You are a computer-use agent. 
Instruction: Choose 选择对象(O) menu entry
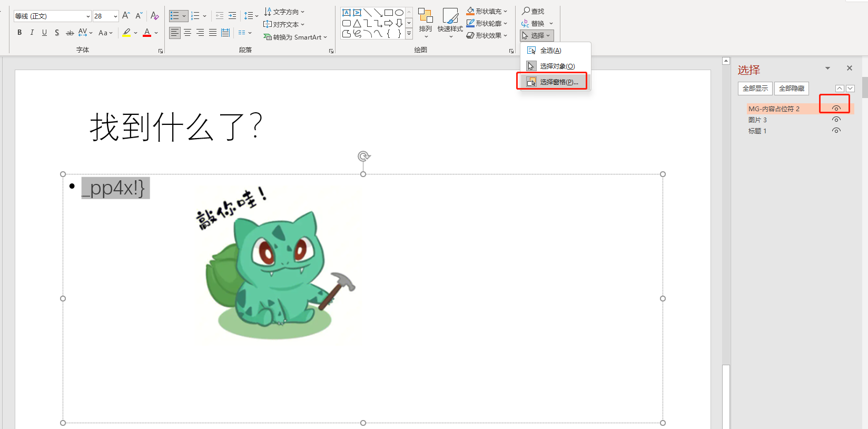coord(556,66)
